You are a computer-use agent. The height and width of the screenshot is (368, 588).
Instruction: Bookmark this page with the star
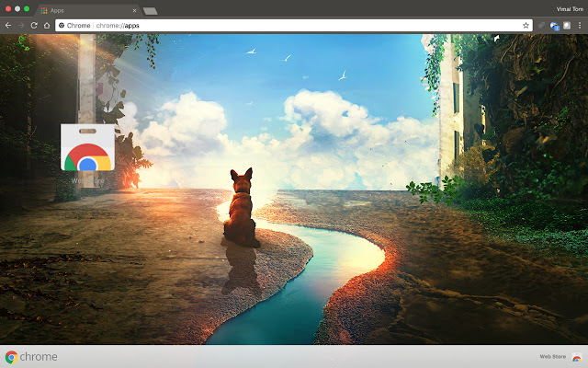(526, 26)
